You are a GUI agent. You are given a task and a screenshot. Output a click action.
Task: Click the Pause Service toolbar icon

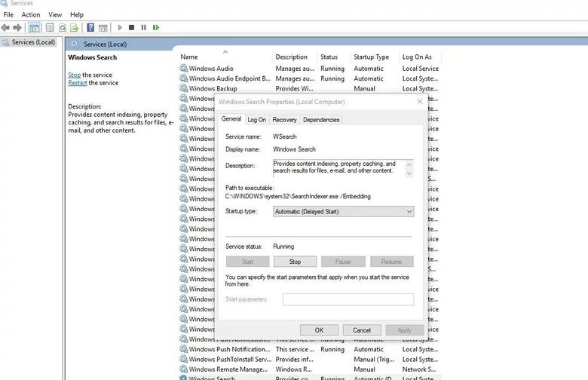pos(144,27)
